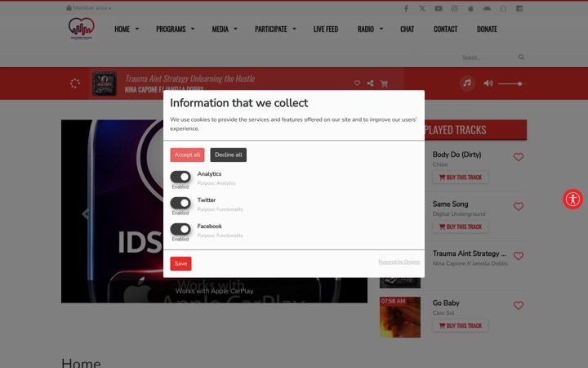
Task: Open the YouTube social icon
Action: (438, 8)
